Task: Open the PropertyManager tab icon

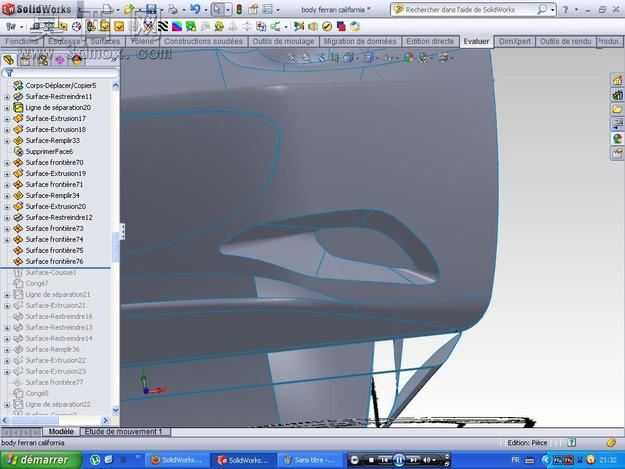Action: tap(26, 60)
